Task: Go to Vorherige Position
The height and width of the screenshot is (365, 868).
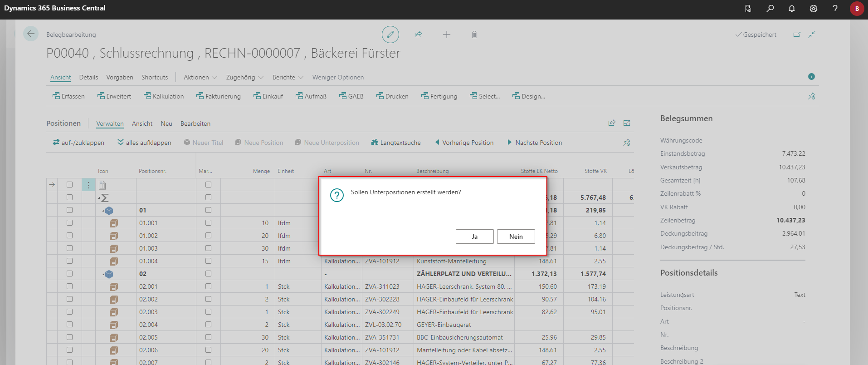Action: pos(464,143)
